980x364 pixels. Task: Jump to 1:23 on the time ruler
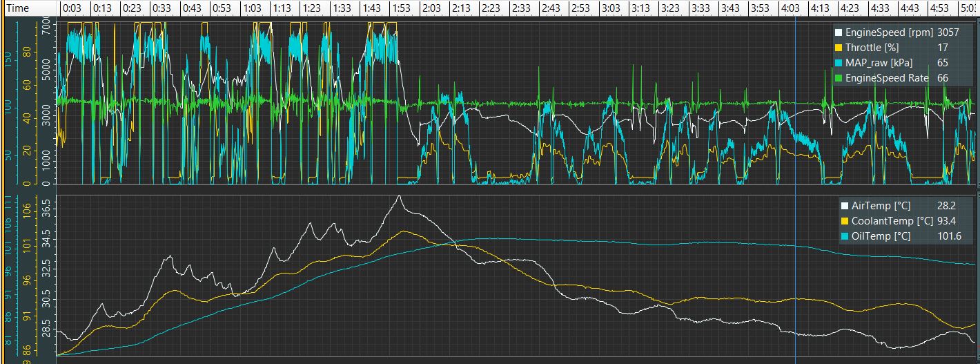point(311,8)
